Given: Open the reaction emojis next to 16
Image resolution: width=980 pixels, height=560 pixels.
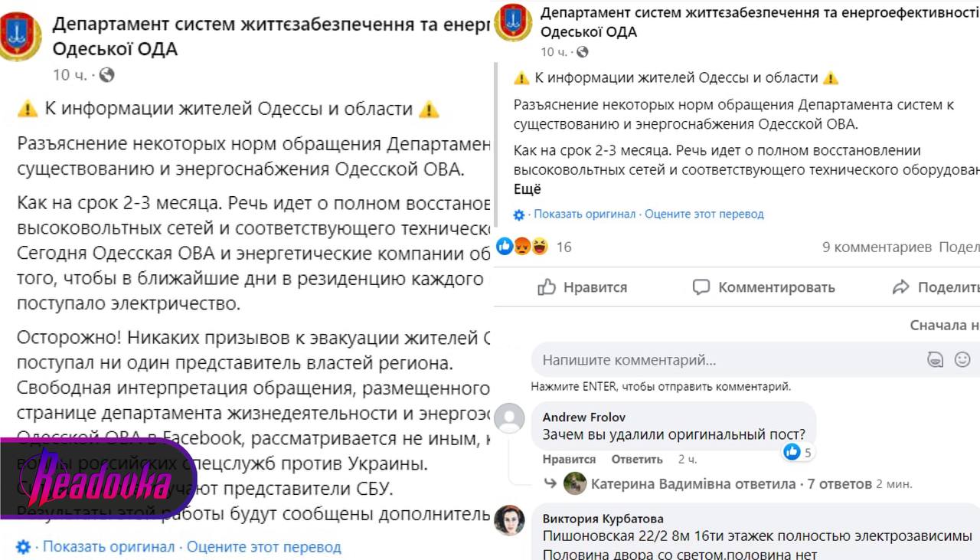Looking at the screenshot, I should coord(523,247).
